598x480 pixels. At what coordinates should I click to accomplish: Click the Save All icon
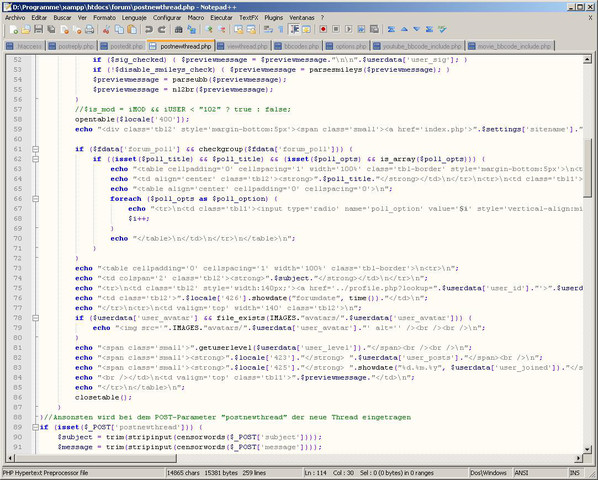pyautogui.click(x=51, y=29)
